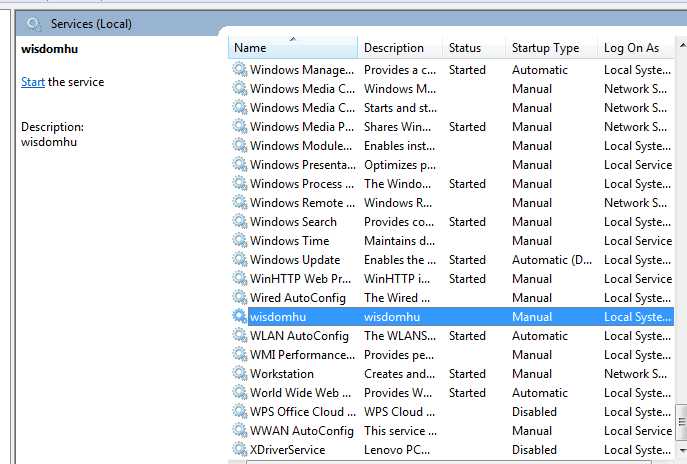The width and height of the screenshot is (687, 464).
Task: Select the Windows Time service name
Action: coord(289,241)
